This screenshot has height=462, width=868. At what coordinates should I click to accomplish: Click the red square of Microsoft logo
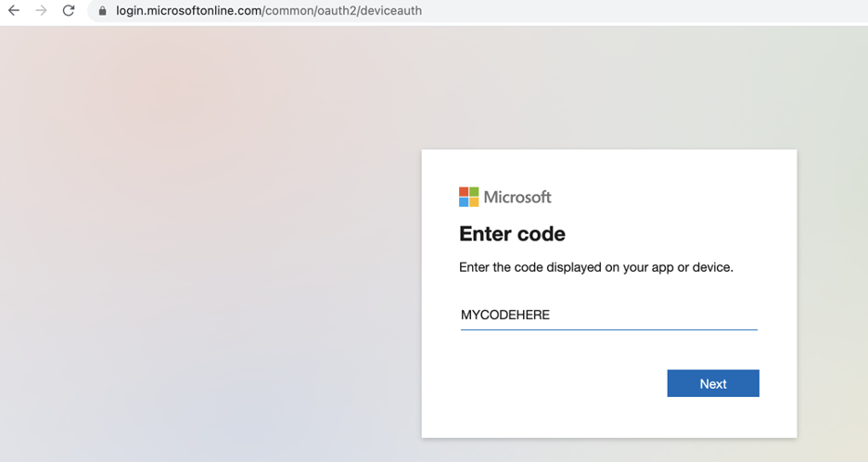click(x=464, y=192)
